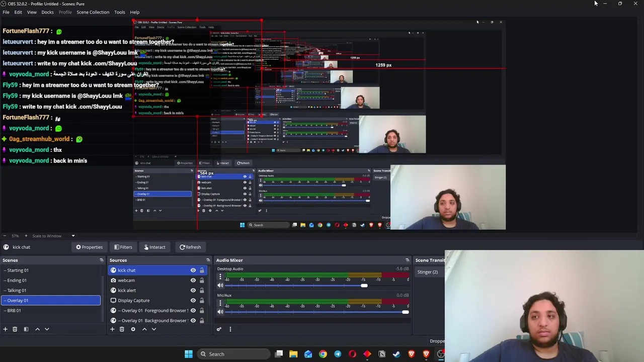Mute Desktop Audio speaker icon
This screenshot has width=644, height=362.
pos(220,286)
